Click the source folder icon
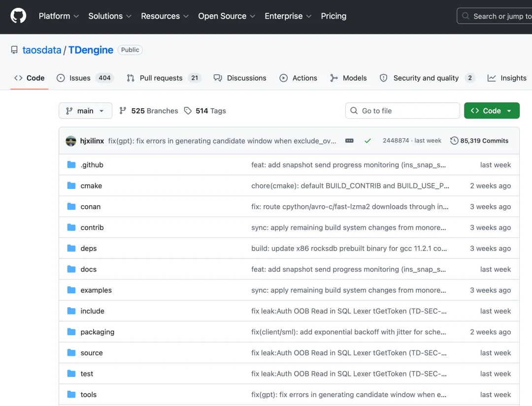The height and width of the screenshot is (406, 532). [71, 353]
